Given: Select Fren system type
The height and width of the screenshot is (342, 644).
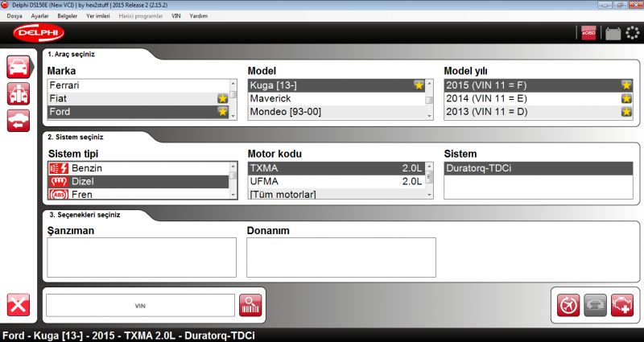Looking at the screenshot, I should [x=138, y=194].
